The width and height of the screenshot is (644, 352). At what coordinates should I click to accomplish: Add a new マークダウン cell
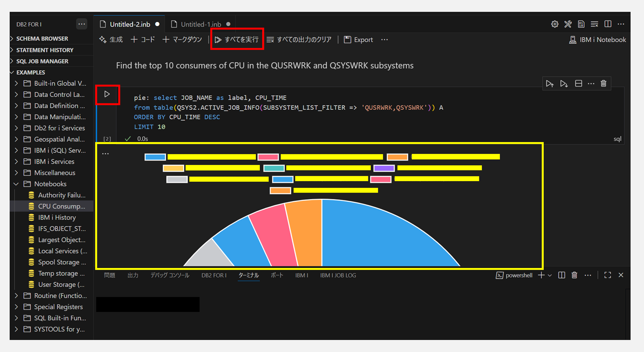pyautogui.click(x=182, y=39)
